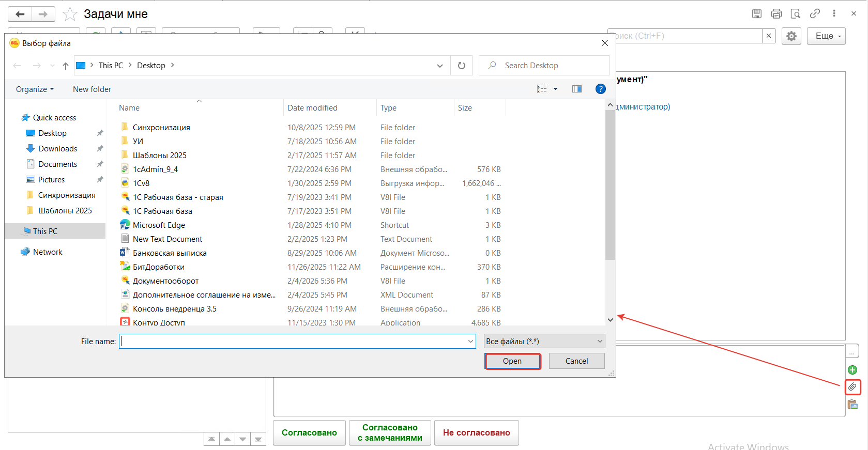Select Network in navigation pane
868x450 pixels.
click(48, 252)
